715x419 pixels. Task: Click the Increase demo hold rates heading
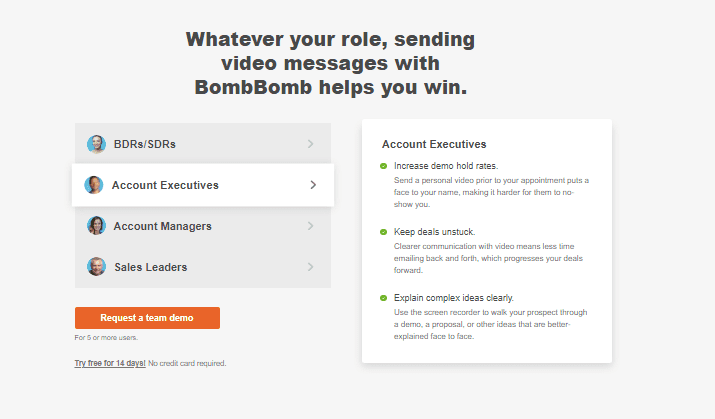coord(446,166)
